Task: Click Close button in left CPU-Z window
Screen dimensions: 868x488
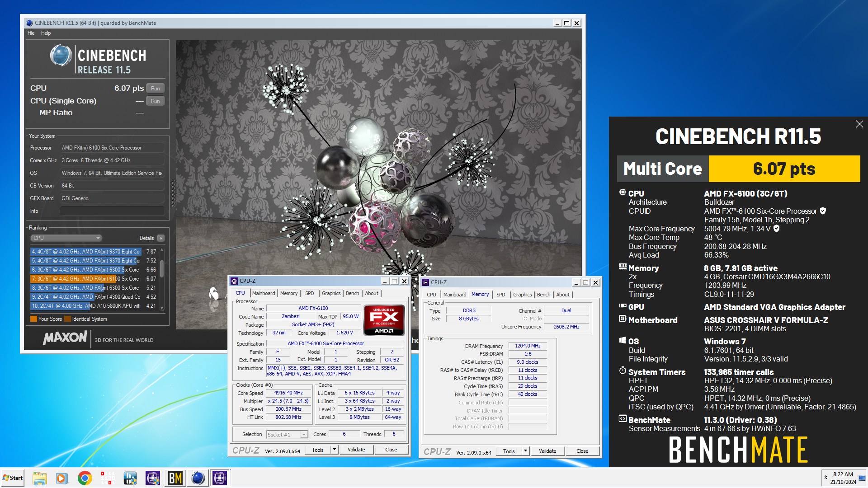Action: (391, 450)
